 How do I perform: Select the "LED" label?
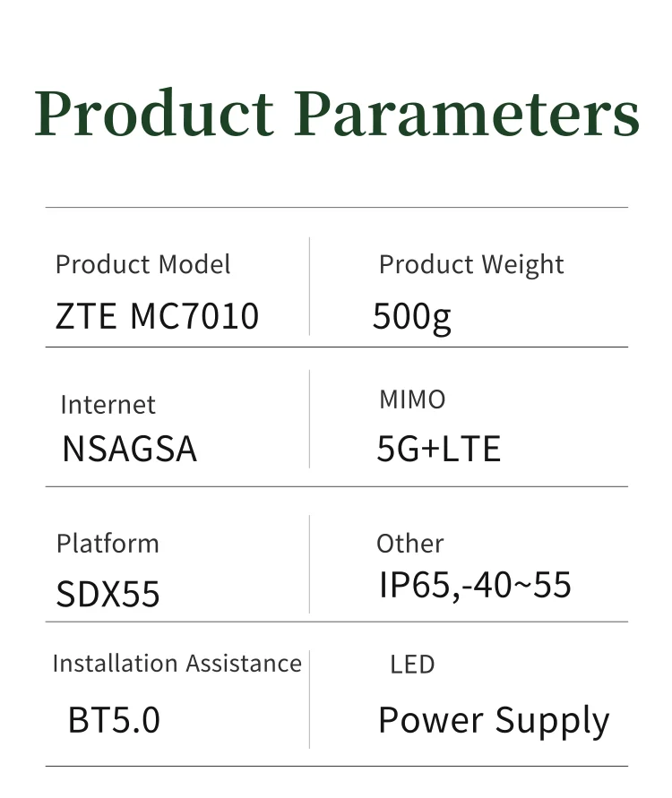pos(412,665)
